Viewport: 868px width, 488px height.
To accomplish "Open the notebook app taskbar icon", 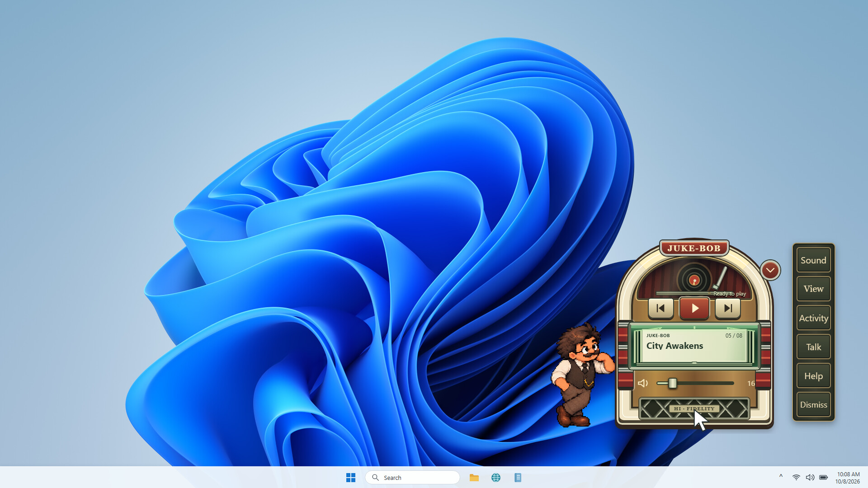I will tap(518, 478).
